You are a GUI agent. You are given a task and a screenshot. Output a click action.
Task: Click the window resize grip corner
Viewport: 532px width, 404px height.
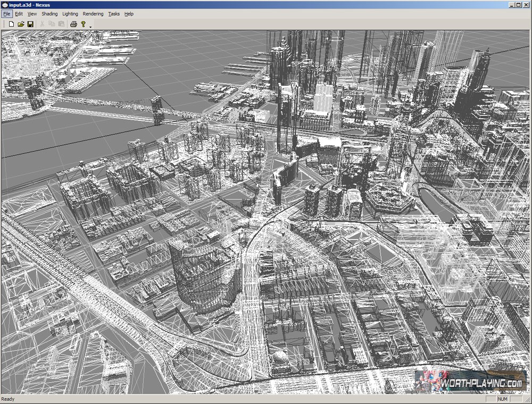point(528,400)
